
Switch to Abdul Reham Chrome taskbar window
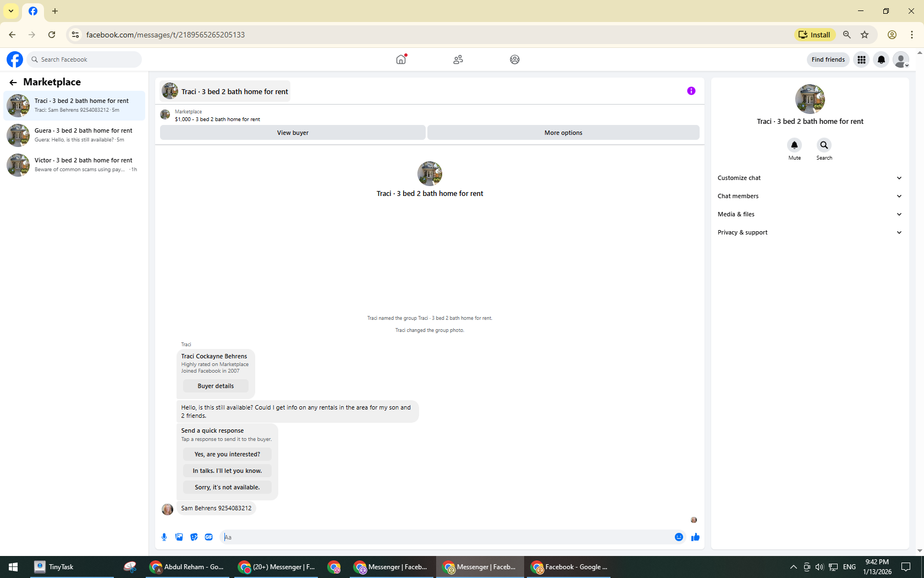click(x=187, y=567)
